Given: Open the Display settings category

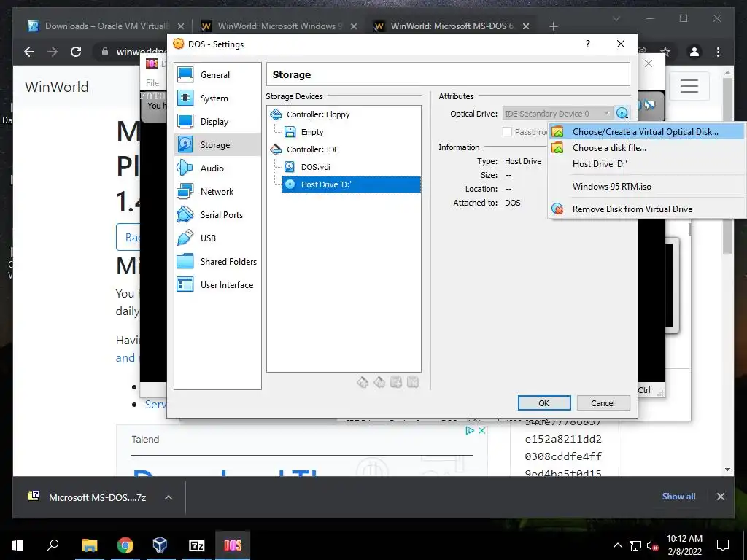Looking at the screenshot, I should (217, 122).
